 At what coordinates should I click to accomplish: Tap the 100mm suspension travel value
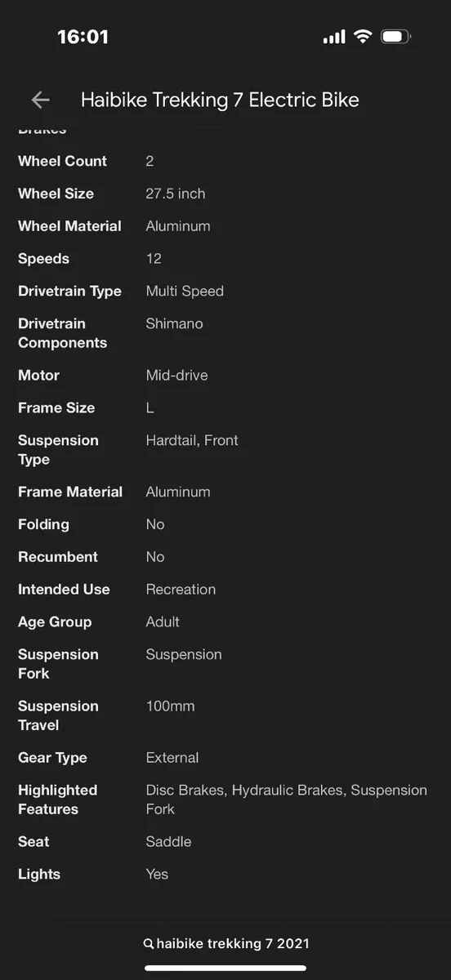tap(170, 706)
